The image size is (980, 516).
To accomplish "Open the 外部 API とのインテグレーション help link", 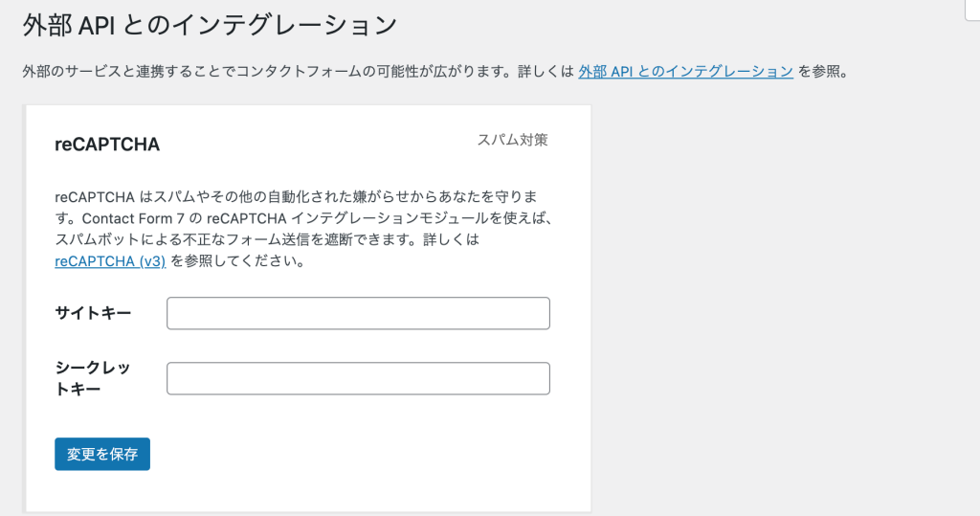I will pos(685,72).
